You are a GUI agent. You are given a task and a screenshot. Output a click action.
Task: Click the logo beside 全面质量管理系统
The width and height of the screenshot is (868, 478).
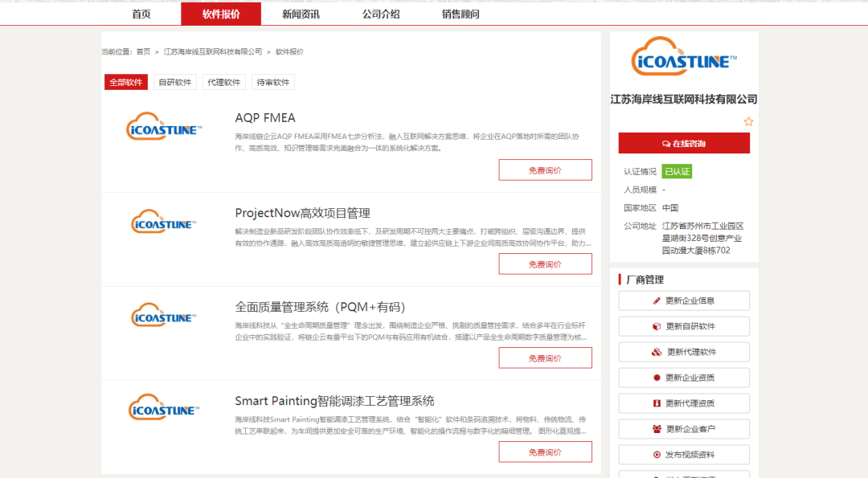coord(164,315)
